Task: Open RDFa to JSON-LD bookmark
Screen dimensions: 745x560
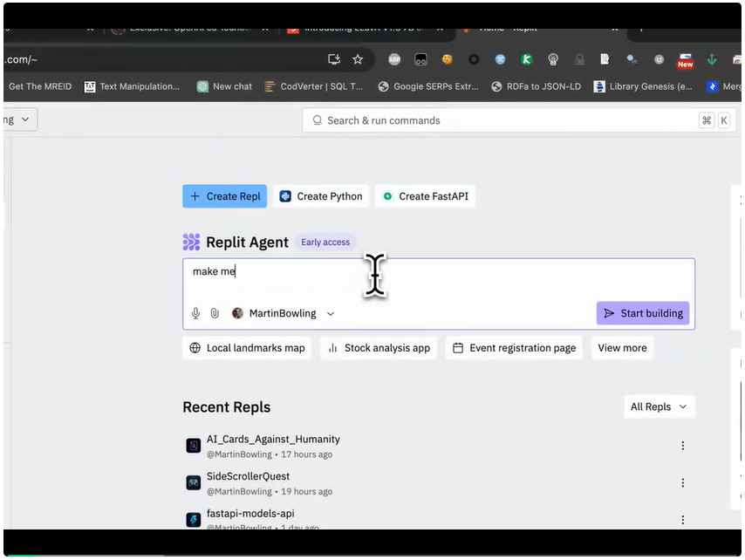Action: (536, 86)
